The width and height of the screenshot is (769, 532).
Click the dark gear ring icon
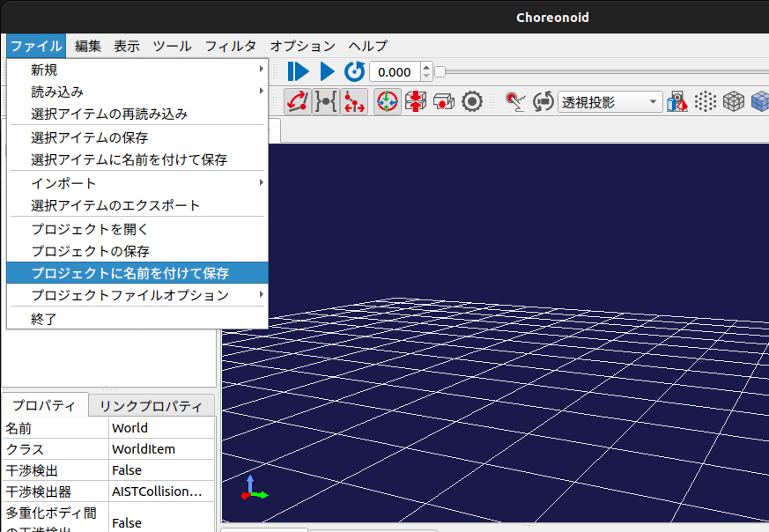click(x=472, y=102)
